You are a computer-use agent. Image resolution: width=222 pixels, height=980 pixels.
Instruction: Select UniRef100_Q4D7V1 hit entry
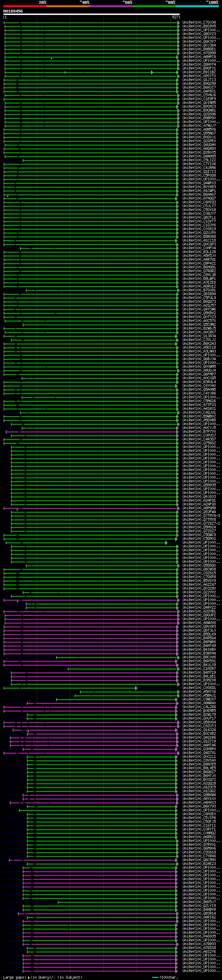199,753
